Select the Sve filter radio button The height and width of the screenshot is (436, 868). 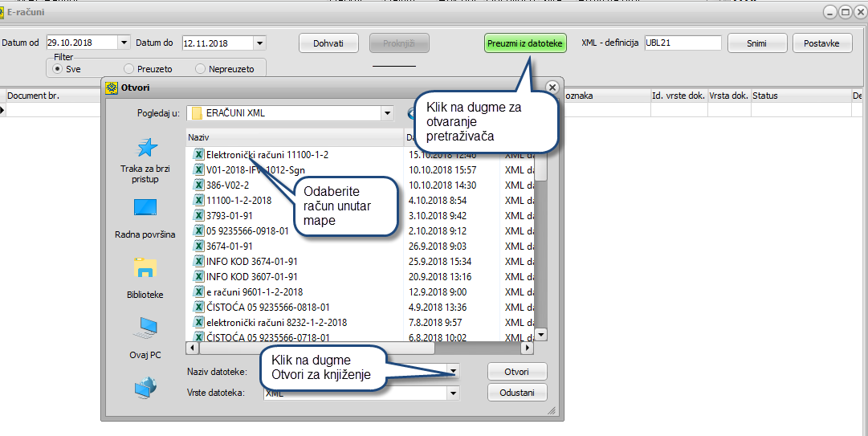tap(58, 69)
